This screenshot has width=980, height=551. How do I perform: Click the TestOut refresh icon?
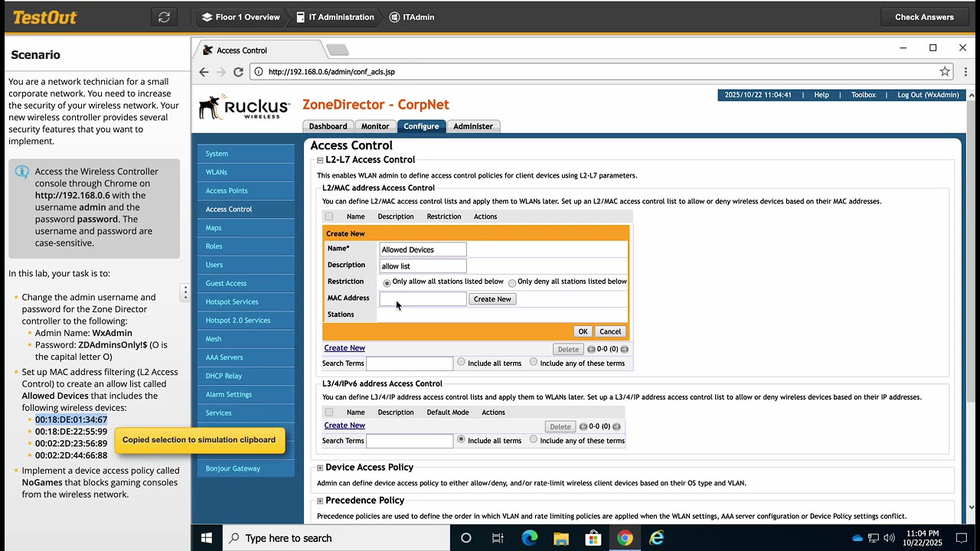(164, 17)
